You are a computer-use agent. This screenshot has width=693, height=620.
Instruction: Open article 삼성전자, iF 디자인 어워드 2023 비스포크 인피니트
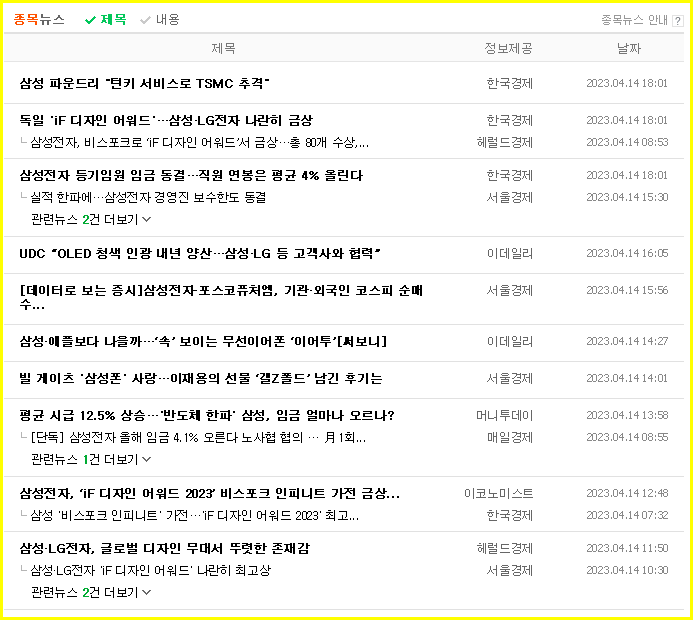[x=210, y=493]
